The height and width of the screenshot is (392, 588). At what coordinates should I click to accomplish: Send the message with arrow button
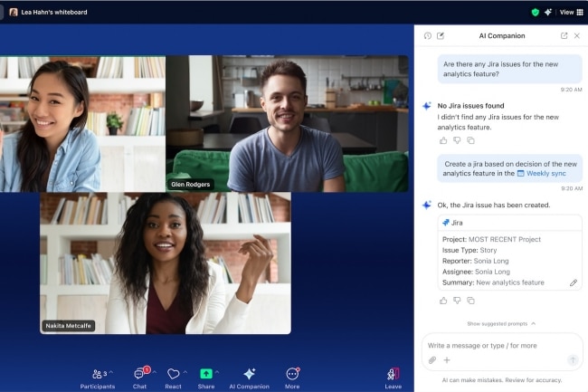[x=573, y=360]
